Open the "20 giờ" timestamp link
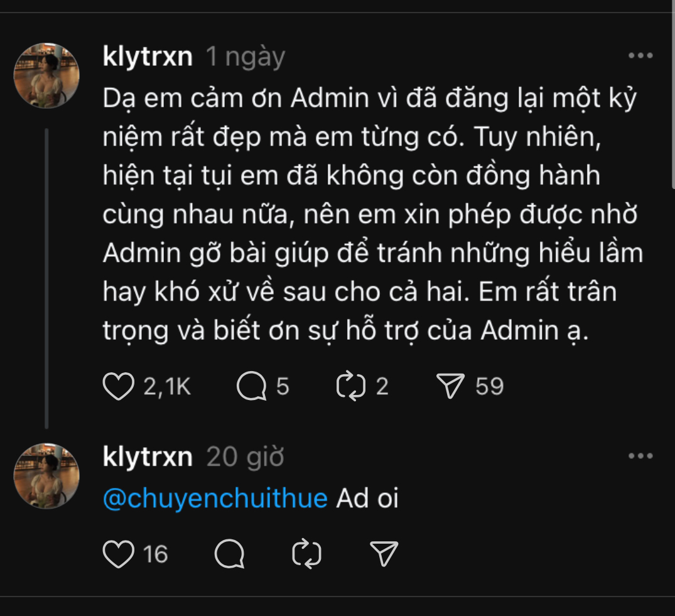675x616 pixels. coord(246,457)
